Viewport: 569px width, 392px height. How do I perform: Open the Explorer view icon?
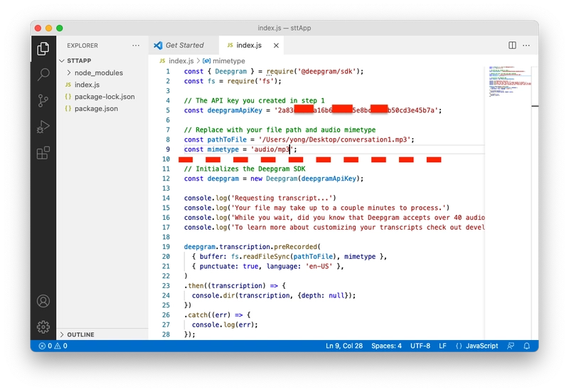[43, 48]
